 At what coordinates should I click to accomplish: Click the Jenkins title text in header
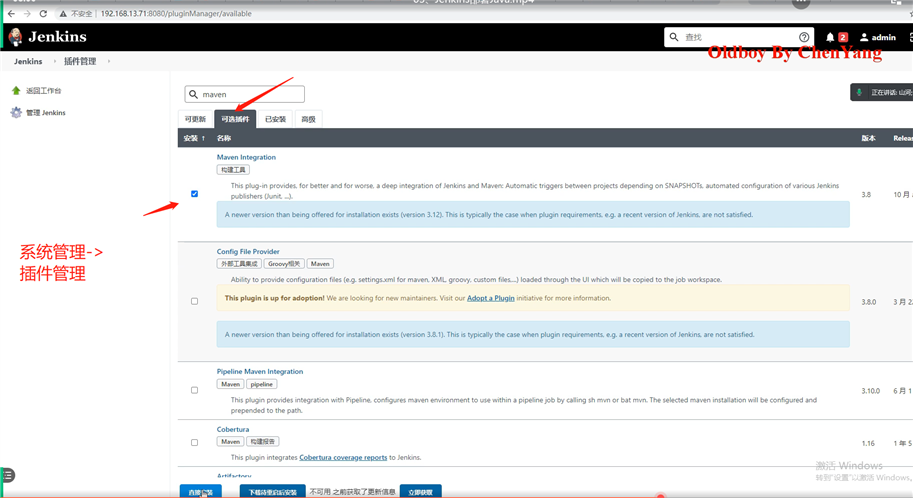(x=57, y=37)
